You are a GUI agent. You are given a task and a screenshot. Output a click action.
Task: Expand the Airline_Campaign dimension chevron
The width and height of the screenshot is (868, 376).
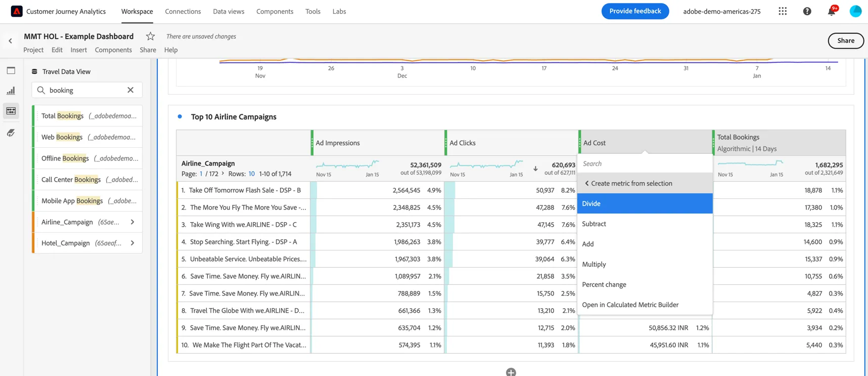pos(132,222)
